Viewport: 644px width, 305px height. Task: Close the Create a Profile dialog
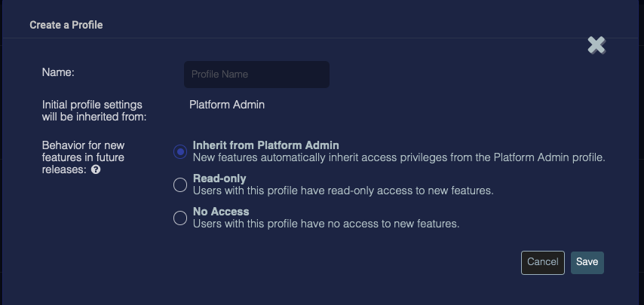pyautogui.click(x=596, y=45)
